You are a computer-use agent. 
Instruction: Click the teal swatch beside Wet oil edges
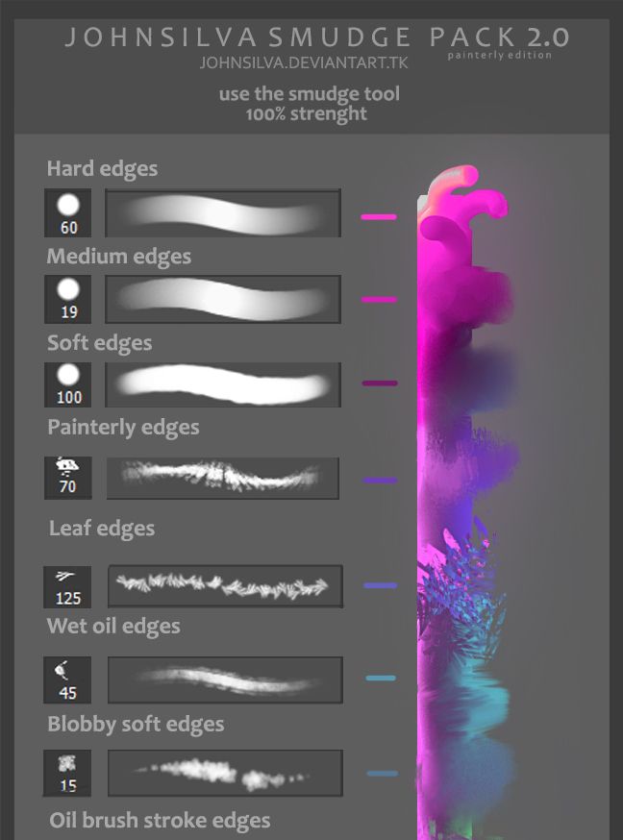point(381,679)
